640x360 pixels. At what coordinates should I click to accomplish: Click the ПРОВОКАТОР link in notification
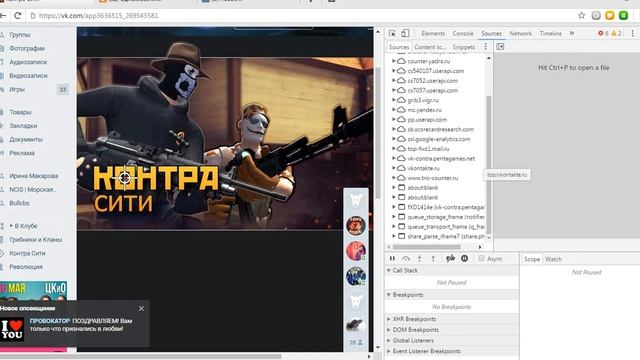(x=50, y=321)
